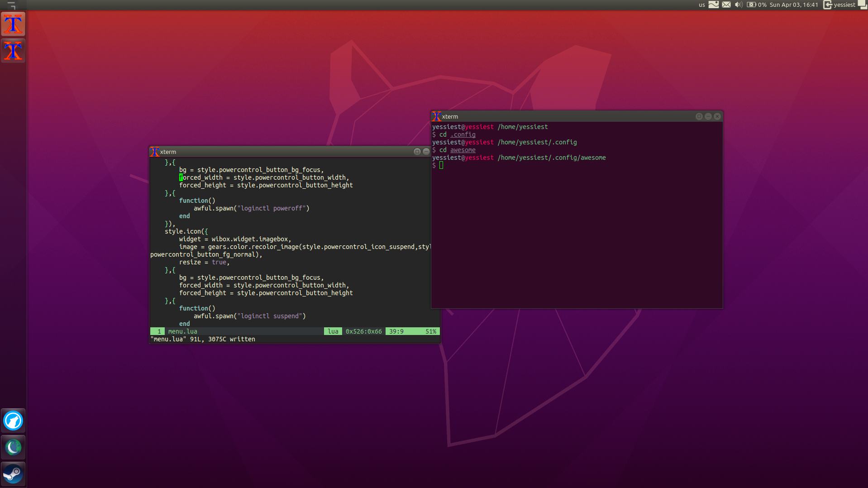Screen dimensions: 868x488
Task: Click the awful.spawn("loginctl poweroff") line
Action: coord(252,208)
